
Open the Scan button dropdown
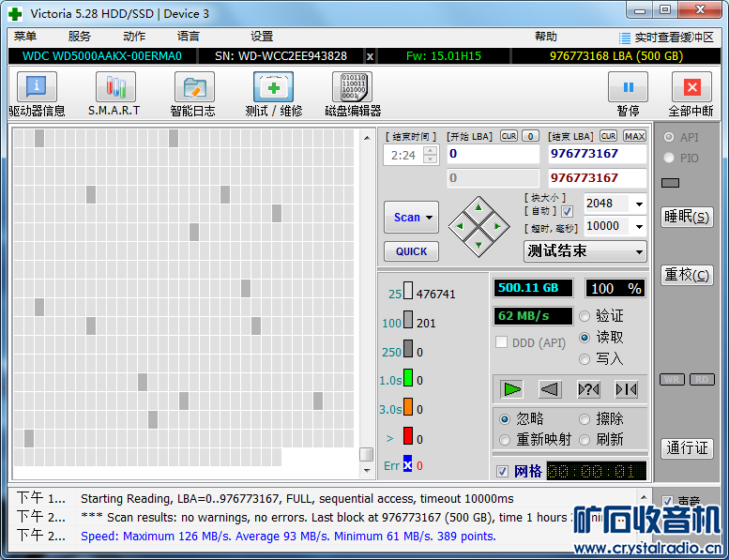click(x=429, y=217)
